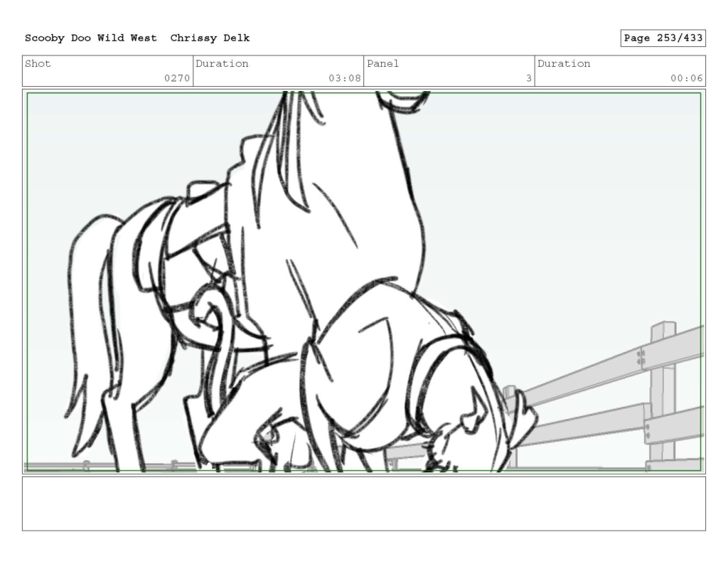Click the 'Scooby Doo Wild West' title text
Viewport: 728px width, 564px height.
click(x=90, y=38)
